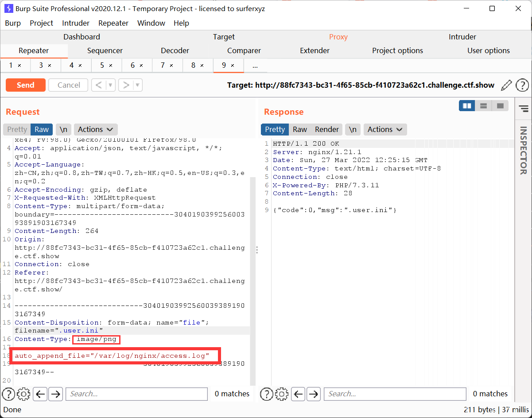Toggle Request Pretty view
This screenshot has height=418, width=532.
17,129
